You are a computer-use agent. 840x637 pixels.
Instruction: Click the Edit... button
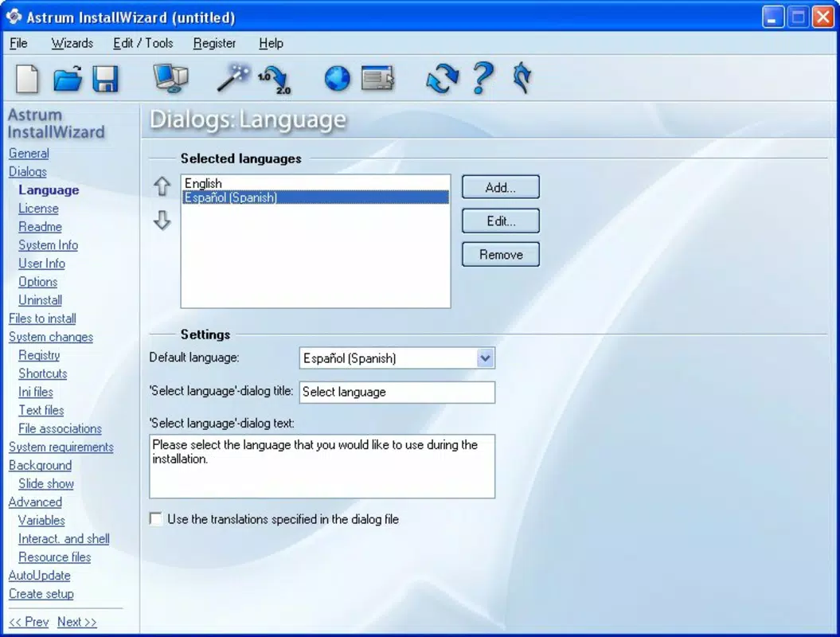click(x=500, y=221)
